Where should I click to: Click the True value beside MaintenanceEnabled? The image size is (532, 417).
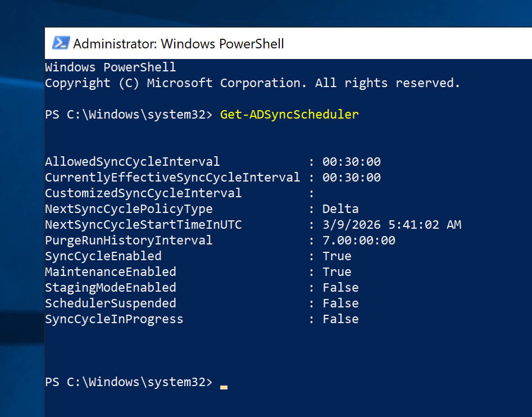337,272
